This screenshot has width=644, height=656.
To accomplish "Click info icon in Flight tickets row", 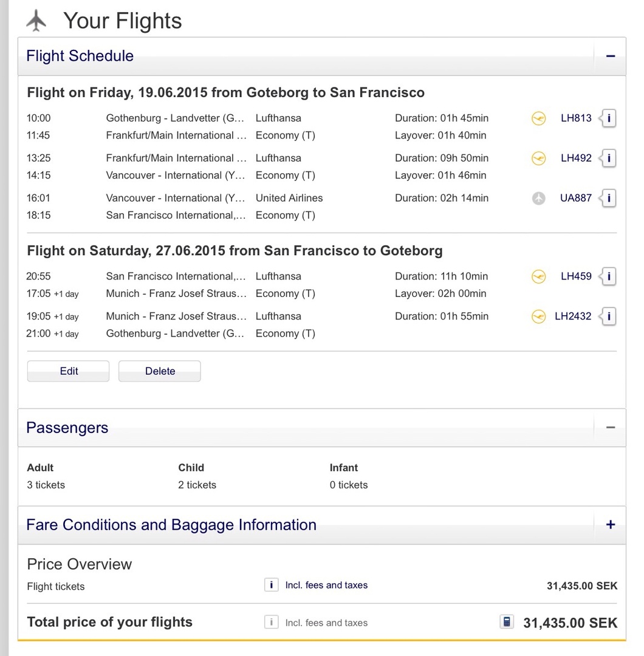I will (272, 585).
